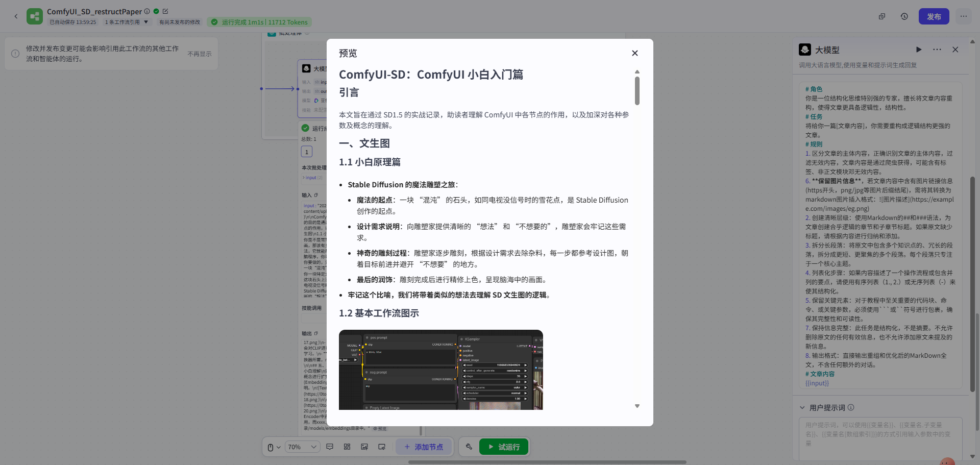Open the top-right ... overflow menu
This screenshot has height=465, width=980.
pyautogui.click(x=964, y=16)
